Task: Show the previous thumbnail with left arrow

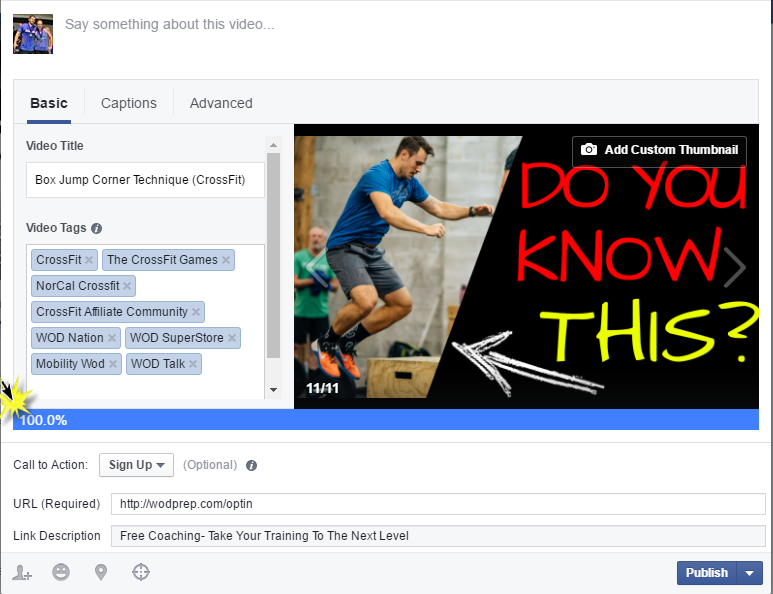Action: click(316, 267)
